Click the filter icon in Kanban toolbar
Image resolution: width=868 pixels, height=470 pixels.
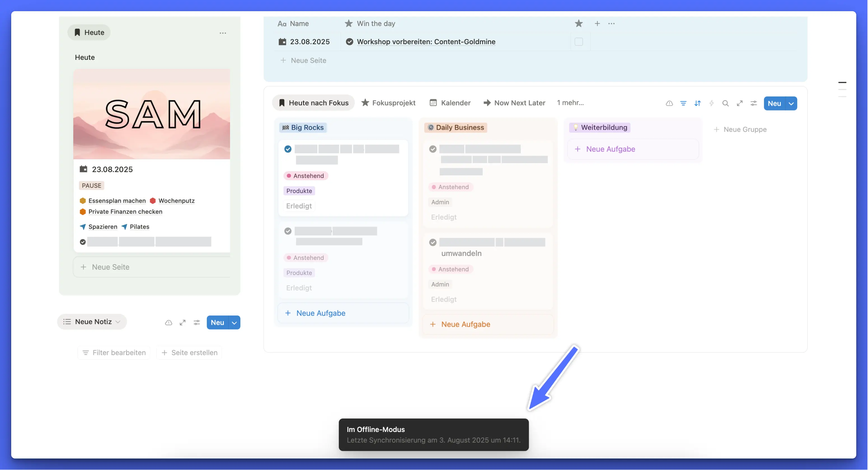683,104
